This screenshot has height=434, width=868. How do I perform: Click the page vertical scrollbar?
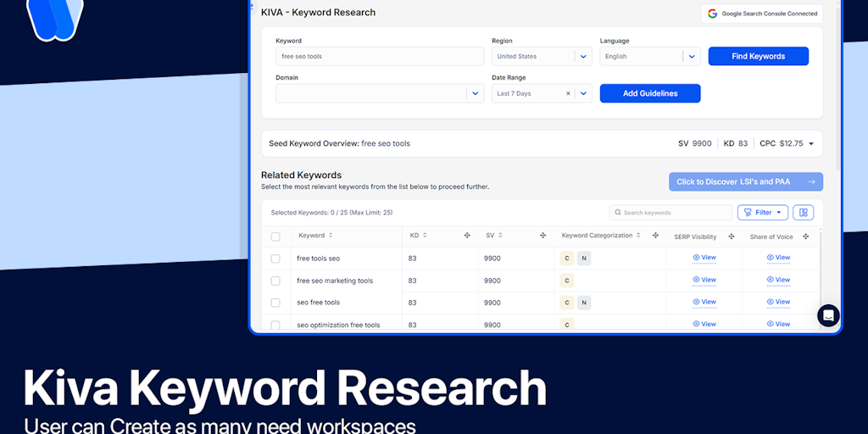(x=840, y=88)
